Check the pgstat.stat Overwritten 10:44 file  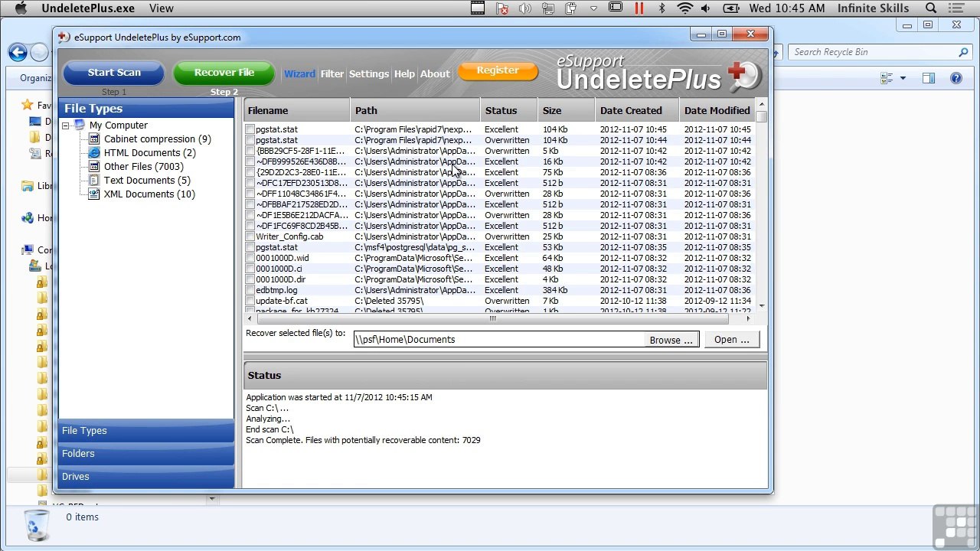click(250, 140)
